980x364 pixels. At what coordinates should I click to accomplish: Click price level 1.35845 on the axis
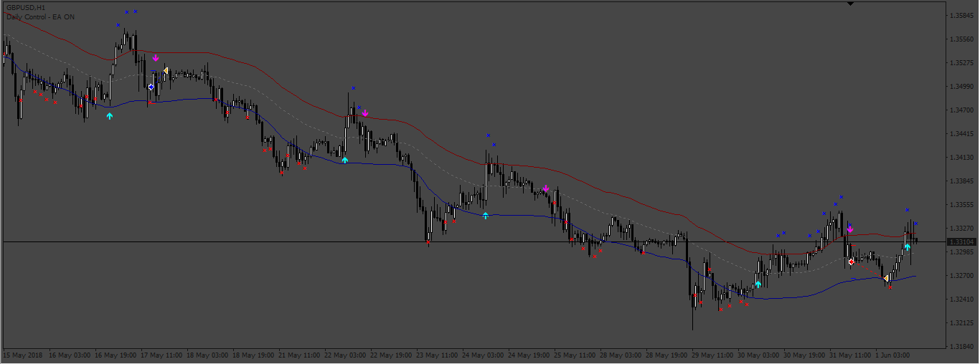961,15
